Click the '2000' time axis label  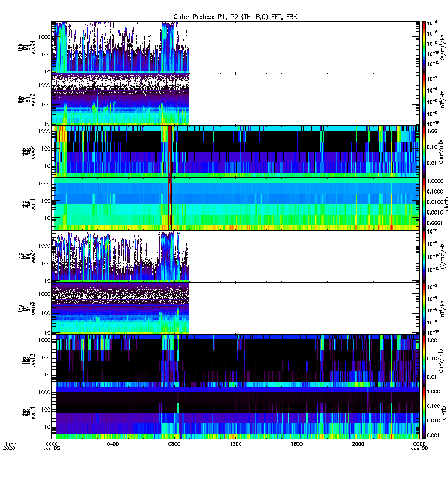[x=358, y=444]
